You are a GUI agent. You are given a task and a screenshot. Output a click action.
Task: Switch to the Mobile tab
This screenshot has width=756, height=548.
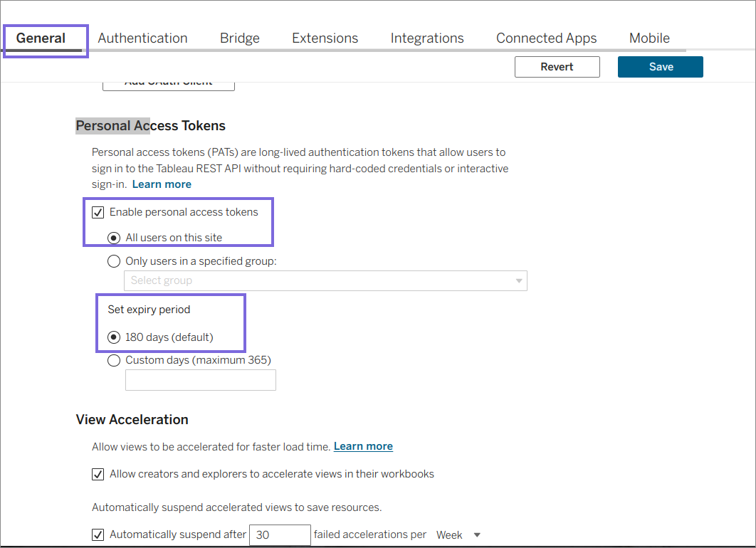pos(649,38)
